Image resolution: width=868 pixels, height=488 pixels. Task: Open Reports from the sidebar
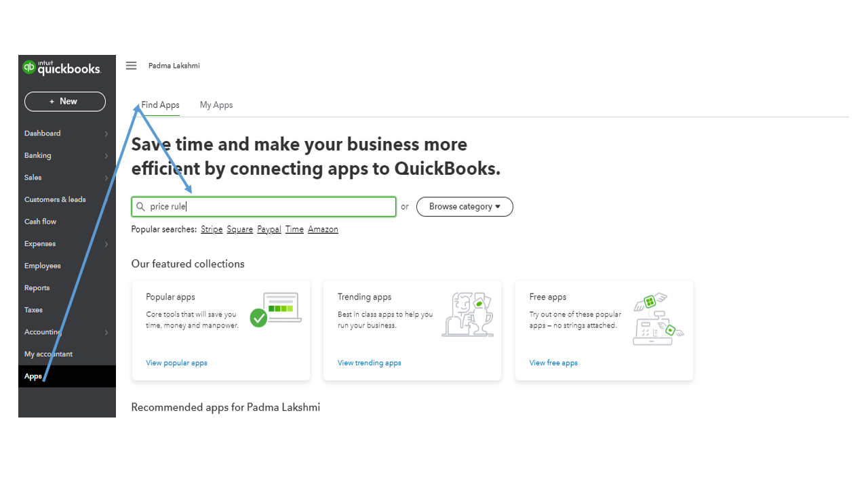[x=37, y=287]
